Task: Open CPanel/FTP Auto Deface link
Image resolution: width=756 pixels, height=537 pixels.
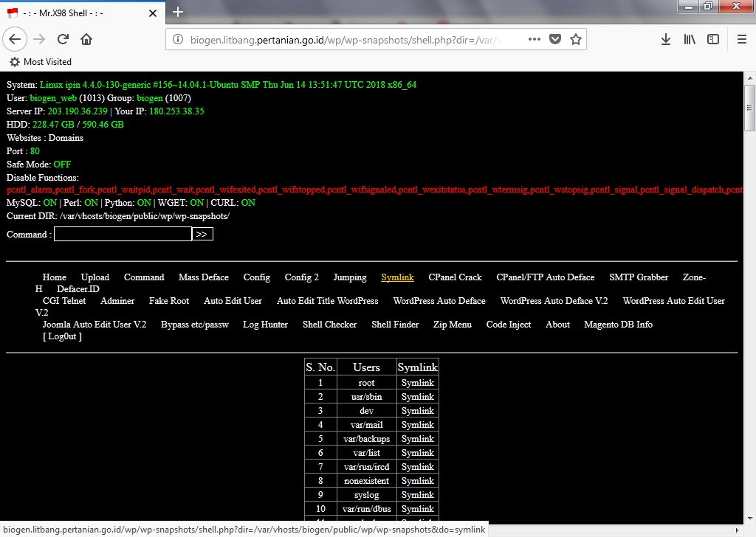Action: click(546, 277)
